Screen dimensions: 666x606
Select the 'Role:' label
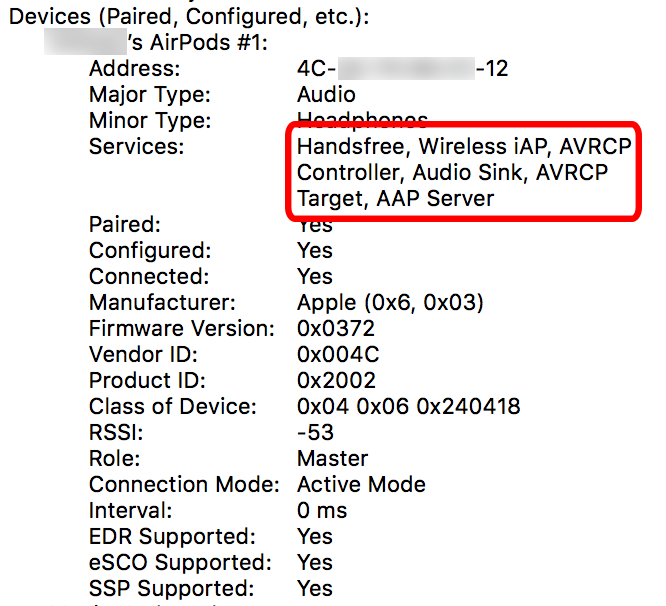coord(115,458)
